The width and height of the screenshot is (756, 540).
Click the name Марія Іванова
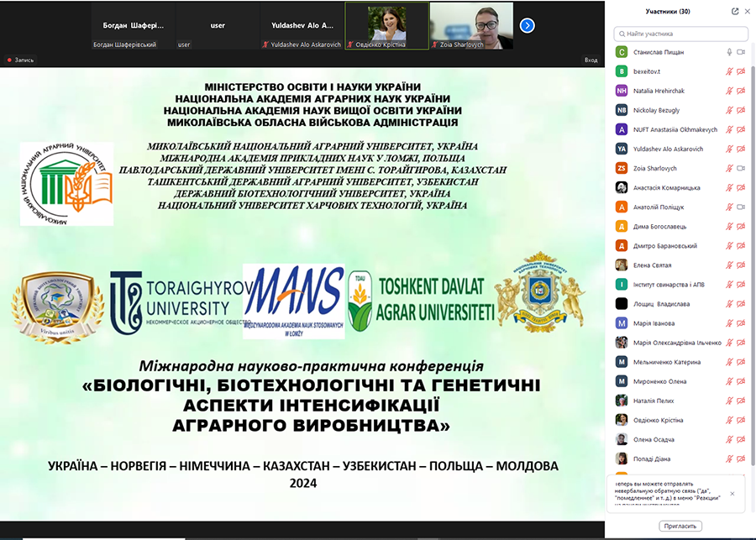tap(654, 323)
